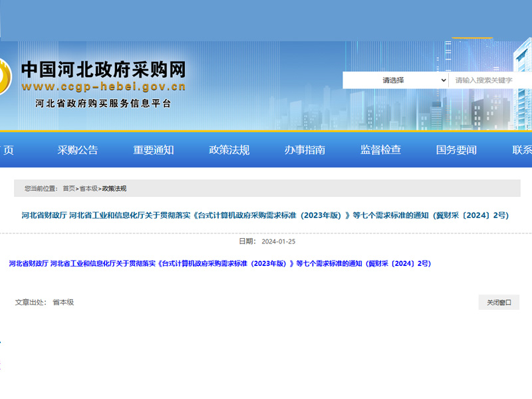Click 省本级 in the breadcrumb trail
The height and width of the screenshot is (399, 532).
tap(88, 189)
